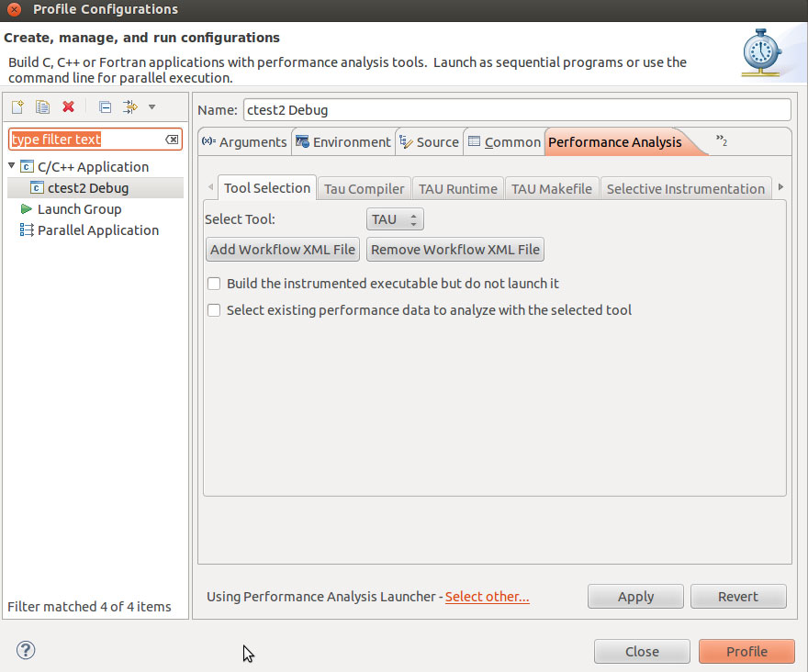Viewport: 808px width, 672px height.
Task: Click the Duplicate configuration icon
Action: pyautogui.click(x=42, y=107)
